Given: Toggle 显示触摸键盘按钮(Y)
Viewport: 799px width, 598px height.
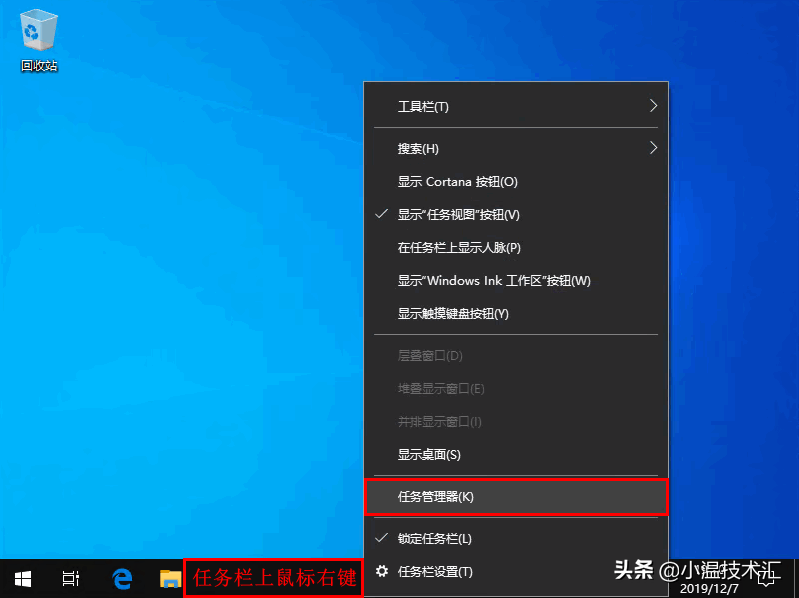Looking at the screenshot, I should tap(516, 313).
